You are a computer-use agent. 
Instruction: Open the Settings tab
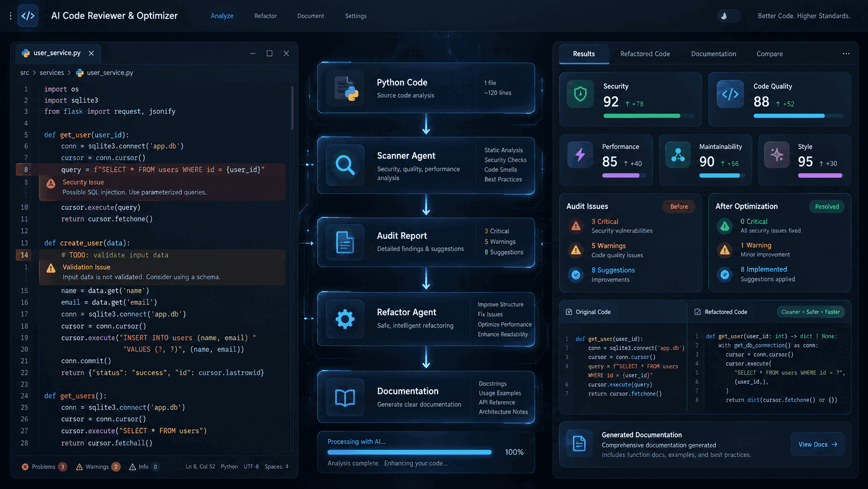coord(356,16)
